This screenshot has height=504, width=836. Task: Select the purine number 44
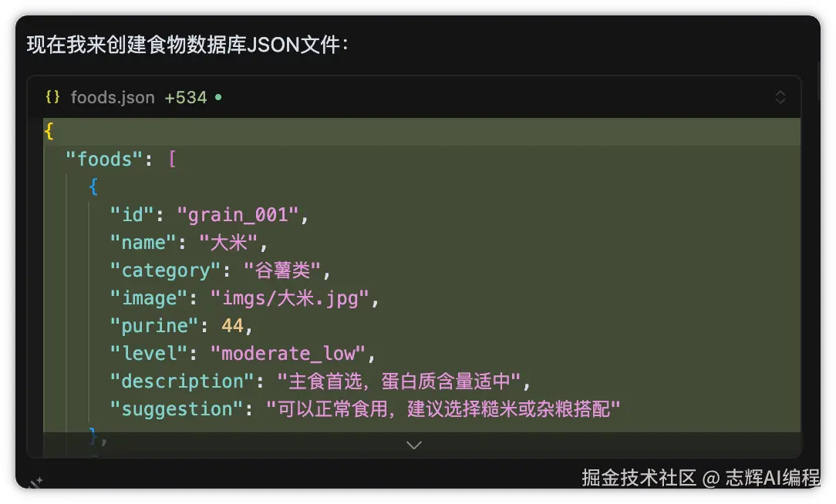(x=232, y=326)
